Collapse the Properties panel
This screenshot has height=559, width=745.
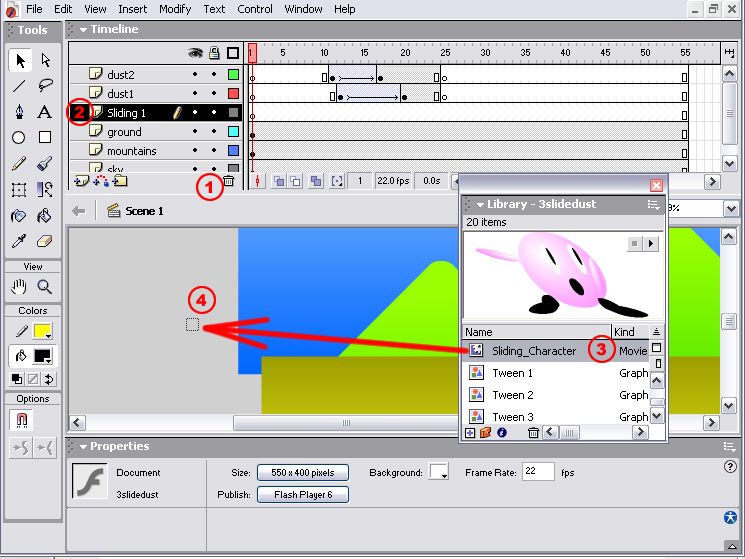click(83, 447)
